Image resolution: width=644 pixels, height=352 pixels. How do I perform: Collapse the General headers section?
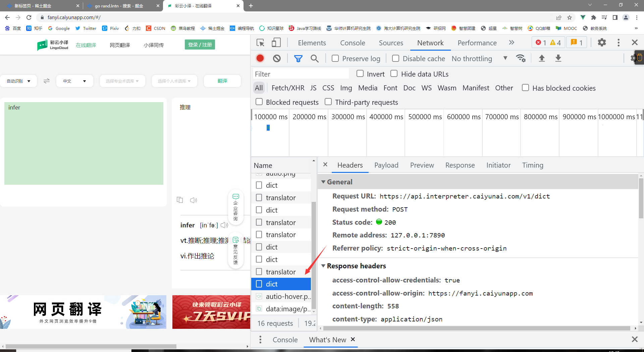pyautogui.click(x=323, y=182)
